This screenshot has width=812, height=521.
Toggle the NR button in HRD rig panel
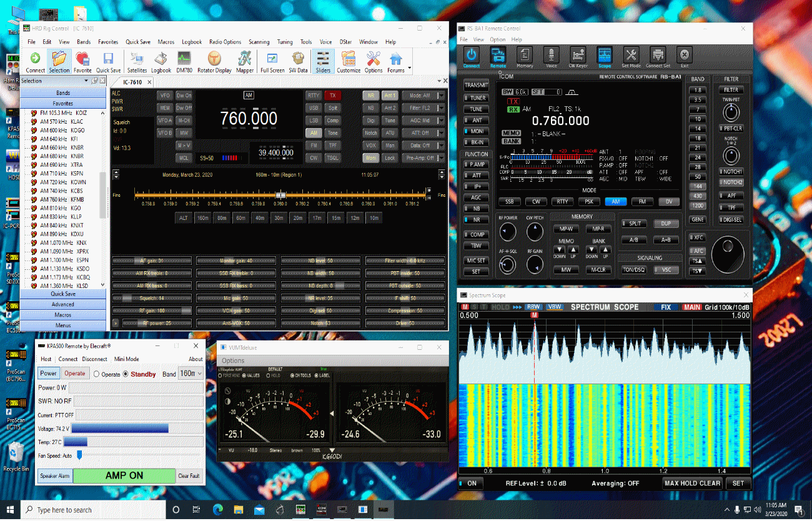point(371,96)
